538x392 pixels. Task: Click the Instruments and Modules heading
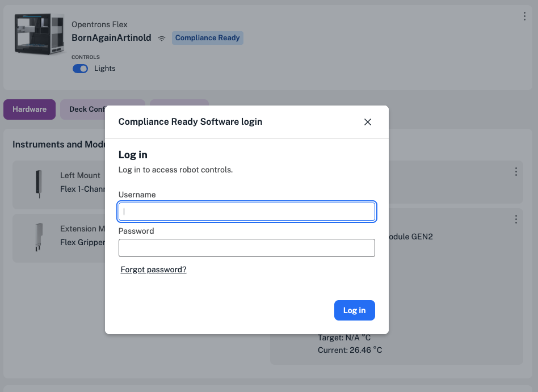tap(58, 145)
